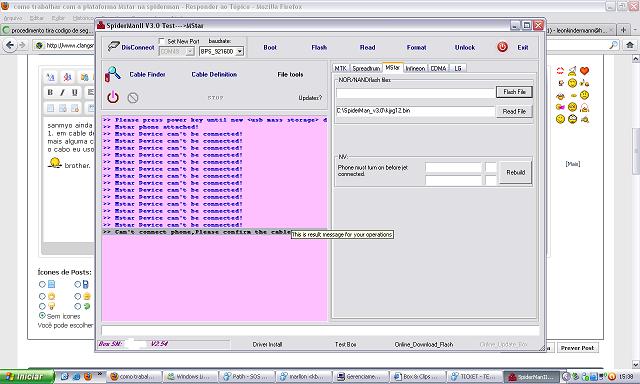Click the Rebuild button
Screen dimensions: 640x384
516,172
